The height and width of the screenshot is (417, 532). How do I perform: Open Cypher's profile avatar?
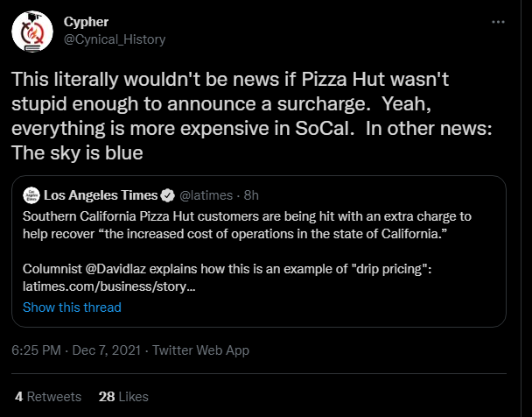pos(32,32)
